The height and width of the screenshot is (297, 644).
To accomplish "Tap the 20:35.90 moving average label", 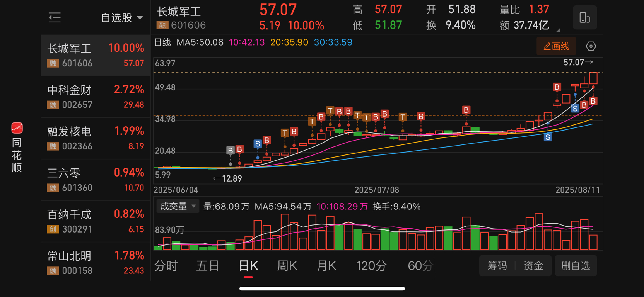I will [x=289, y=42].
